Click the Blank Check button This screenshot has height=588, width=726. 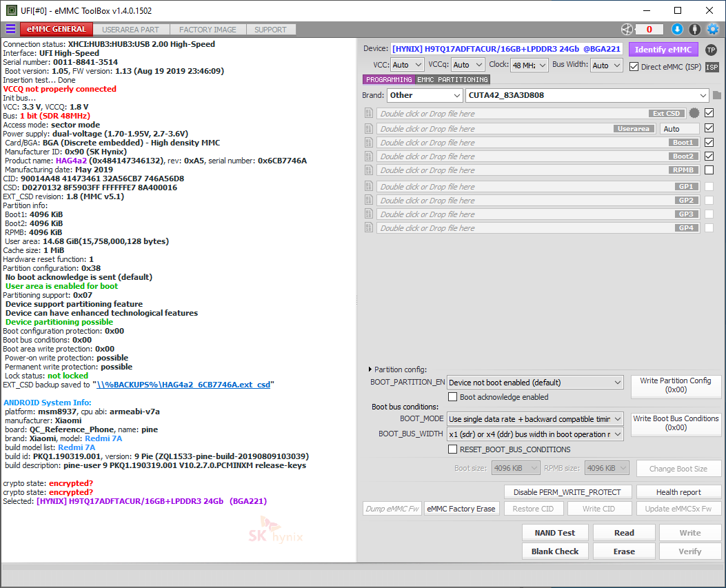click(555, 551)
